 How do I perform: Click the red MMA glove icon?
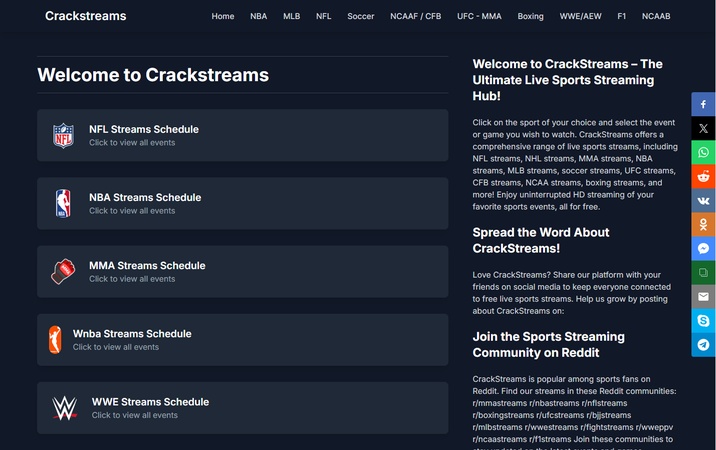[63, 271]
